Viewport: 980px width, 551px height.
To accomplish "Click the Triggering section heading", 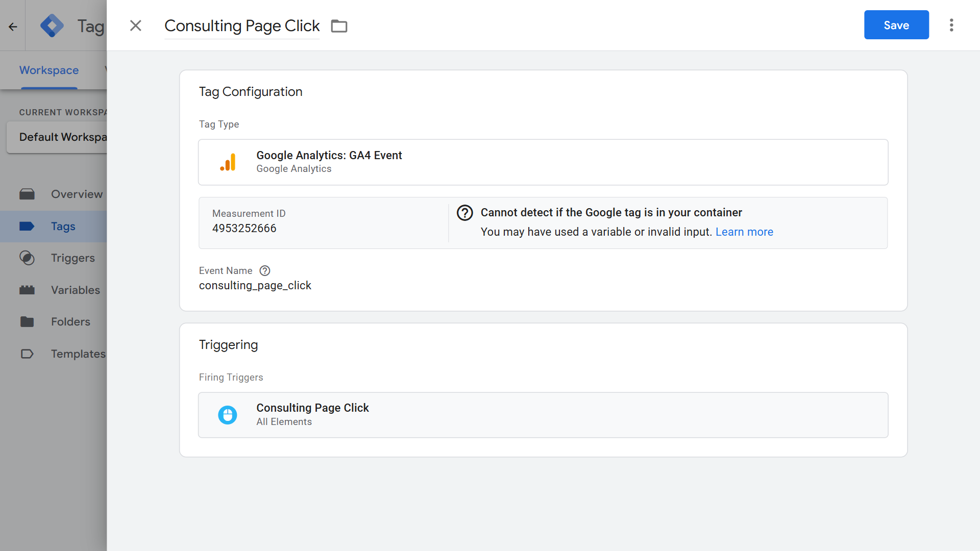I will point(228,345).
